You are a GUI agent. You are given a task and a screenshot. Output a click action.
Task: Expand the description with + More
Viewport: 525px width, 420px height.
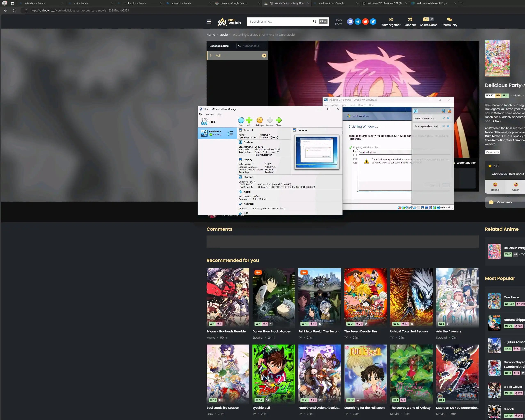coord(497,121)
